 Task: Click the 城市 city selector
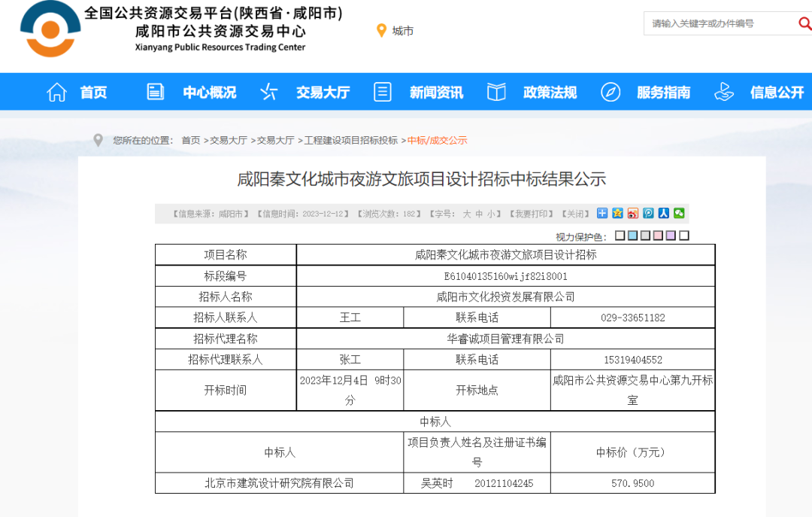[x=402, y=31]
